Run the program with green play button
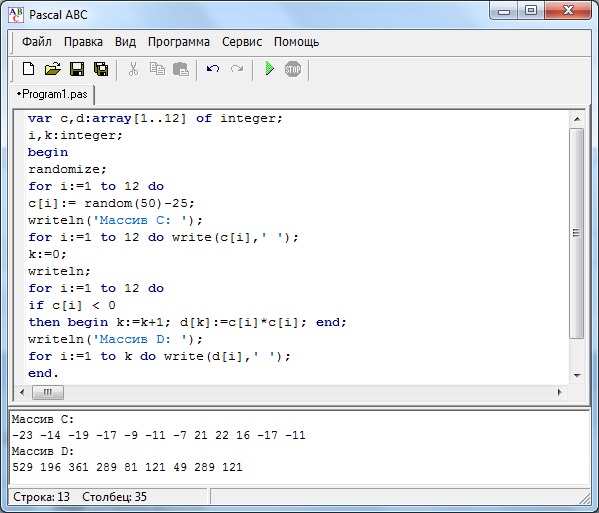599x513 pixels. coord(269,69)
